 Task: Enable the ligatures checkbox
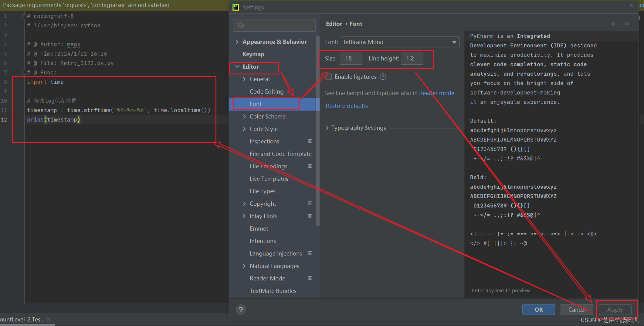[329, 77]
